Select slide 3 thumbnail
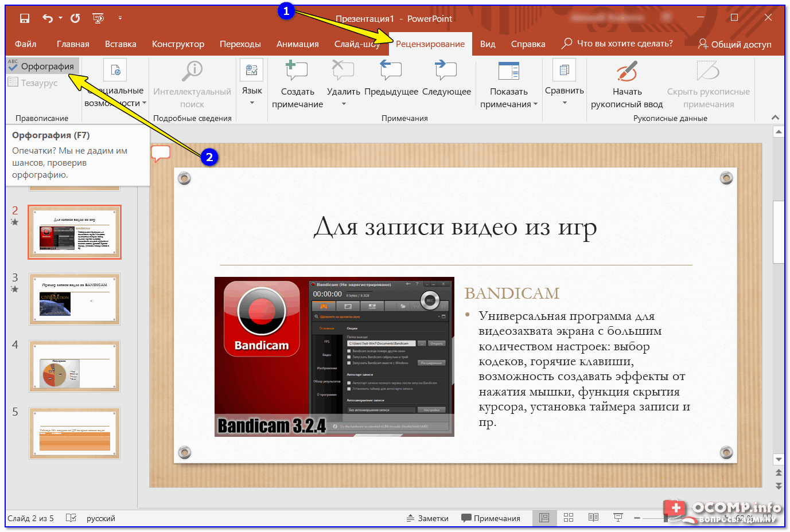 point(75,299)
